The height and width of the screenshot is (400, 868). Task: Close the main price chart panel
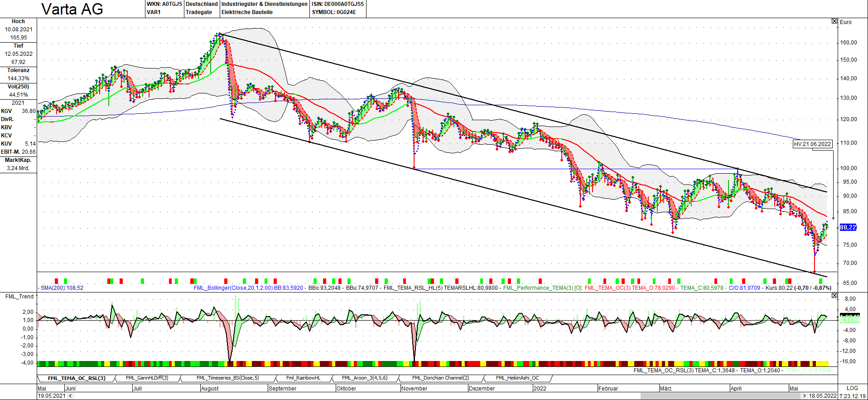[834, 21]
